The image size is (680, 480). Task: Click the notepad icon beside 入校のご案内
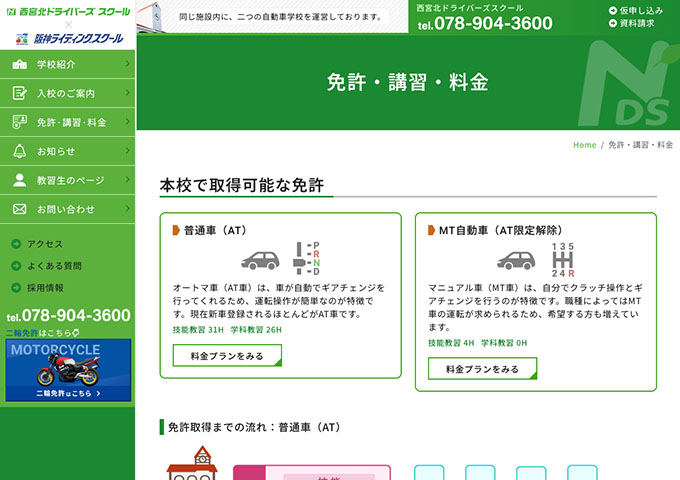(20, 93)
